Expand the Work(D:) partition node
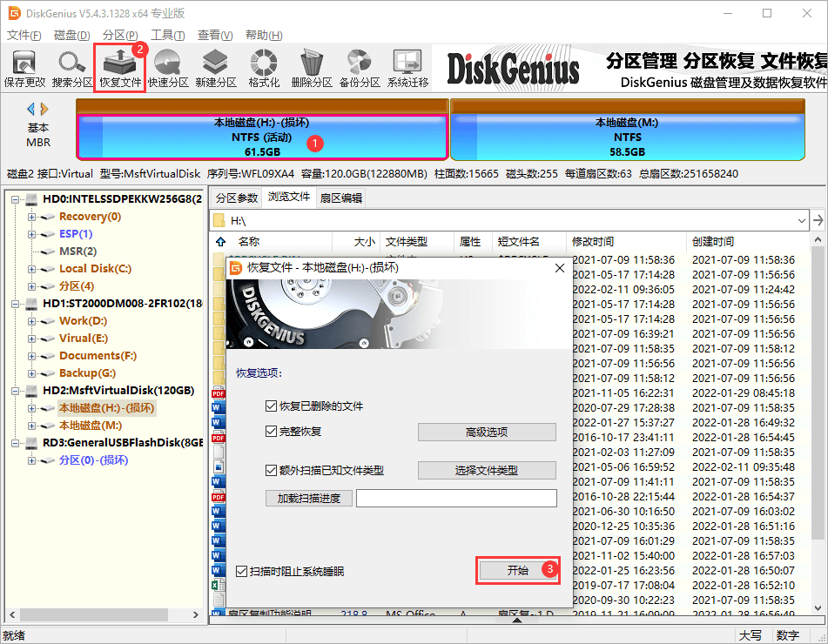The width and height of the screenshot is (828, 644). 31,321
